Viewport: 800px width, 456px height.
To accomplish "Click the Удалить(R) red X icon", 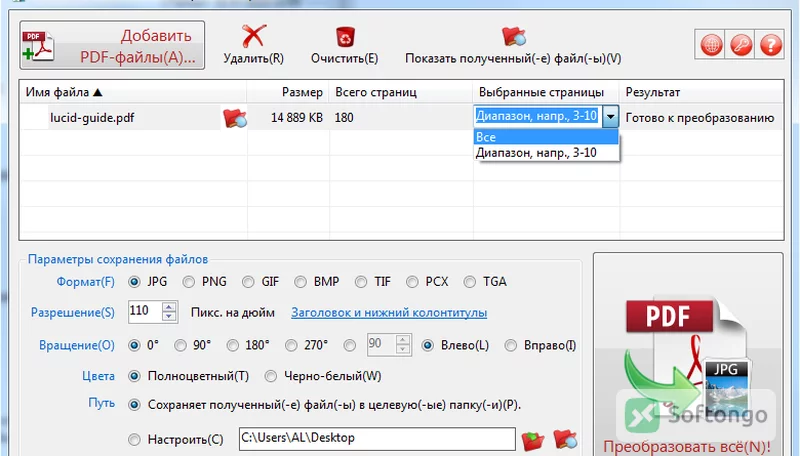I will pyautogui.click(x=254, y=36).
